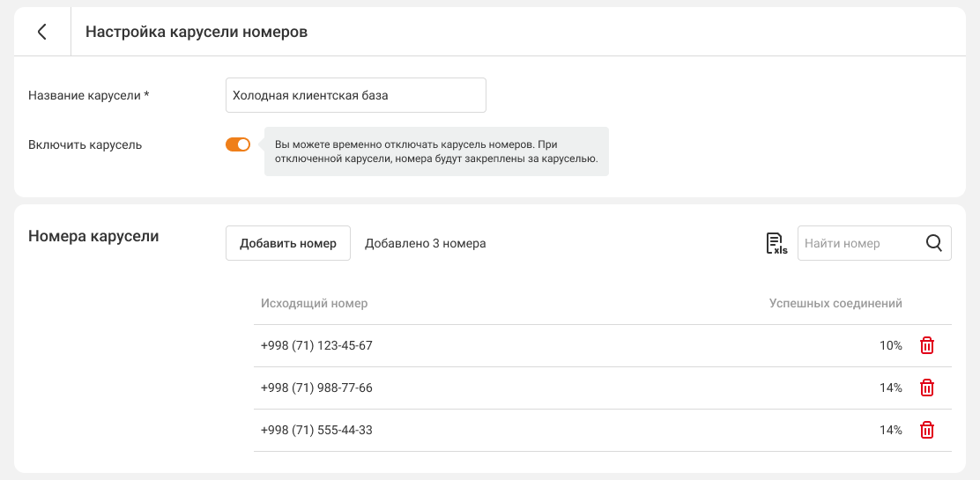Delete number +998 (71) 988-77-66

pos(927,388)
